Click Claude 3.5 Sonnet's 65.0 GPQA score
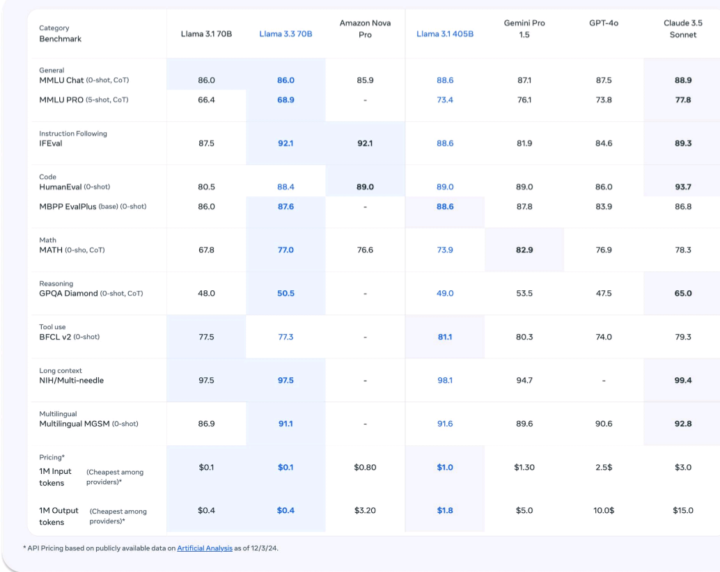This screenshot has height=572, width=720. [x=683, y=293]
